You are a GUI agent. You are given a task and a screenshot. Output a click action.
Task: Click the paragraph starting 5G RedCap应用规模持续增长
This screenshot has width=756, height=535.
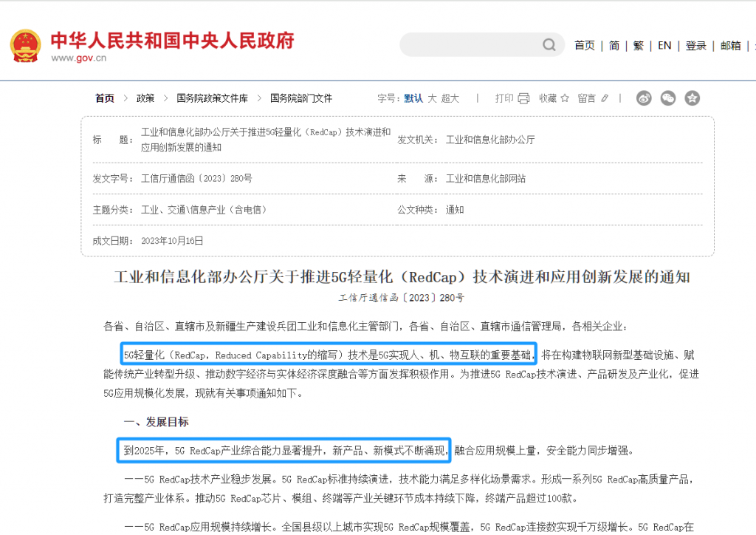pyautogui.click(x=409, y=527)
